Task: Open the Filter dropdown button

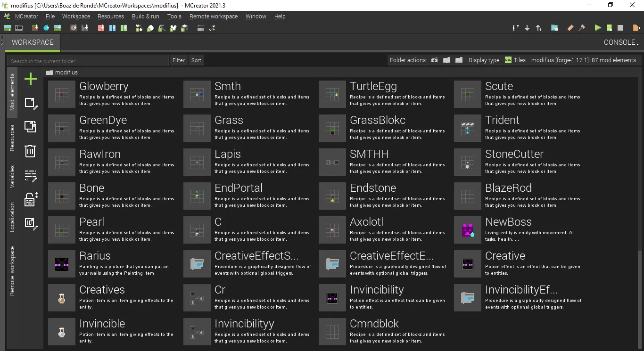Action: tap(179, 60)
